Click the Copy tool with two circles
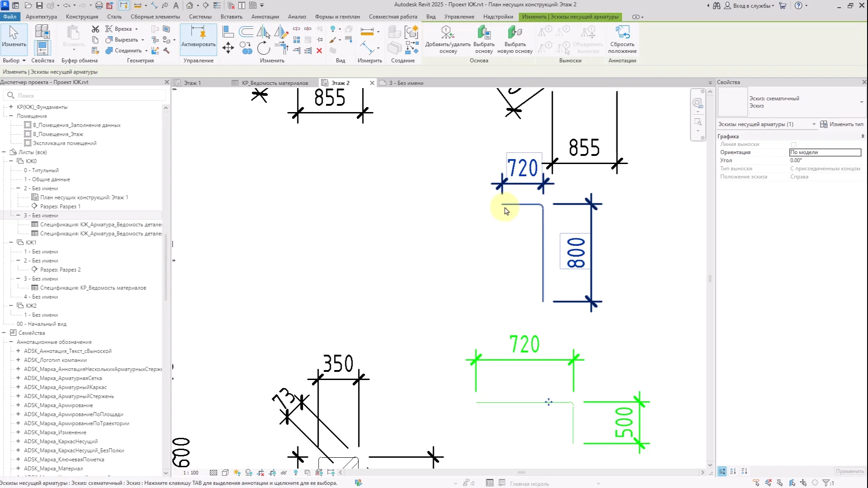The image size is (868, 488). coord(246,48)
